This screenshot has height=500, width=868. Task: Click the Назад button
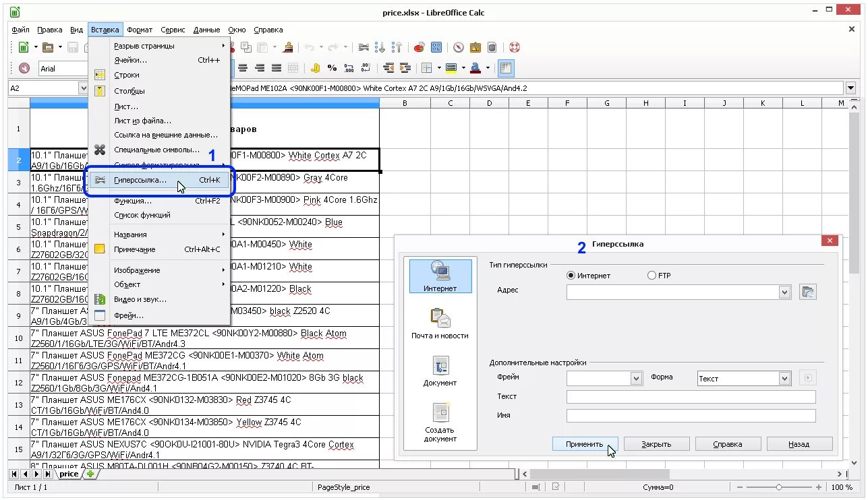coord(799,444)
